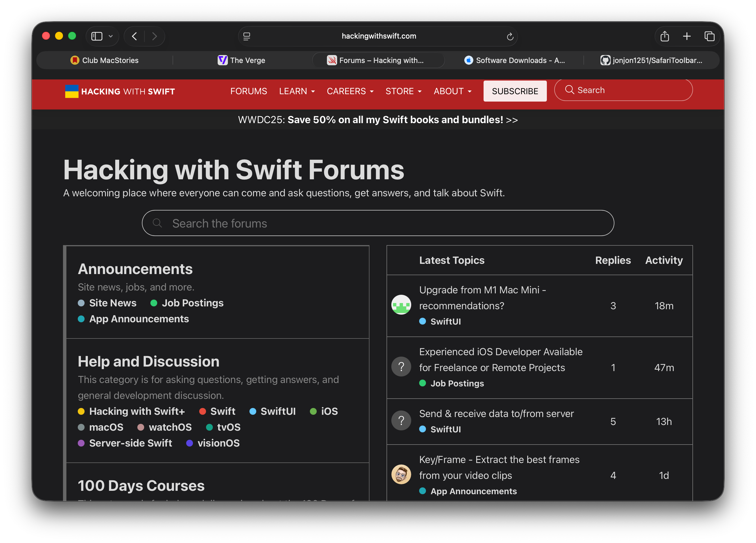
Task: Click the header Search field
Action: [623, 90]
